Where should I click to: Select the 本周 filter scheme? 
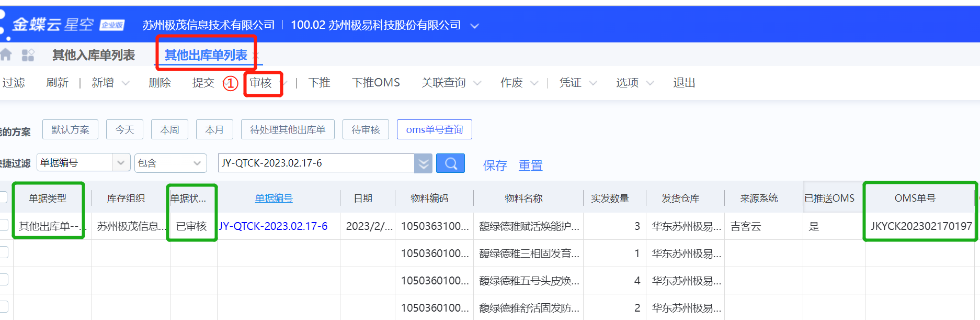[x=169, y=129]
